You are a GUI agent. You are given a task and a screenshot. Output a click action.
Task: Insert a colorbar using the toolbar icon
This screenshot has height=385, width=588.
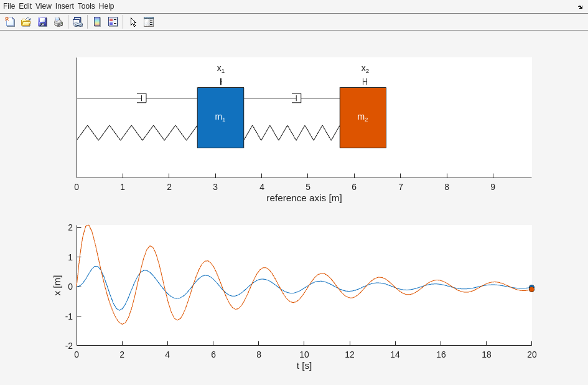coord(97,22)
